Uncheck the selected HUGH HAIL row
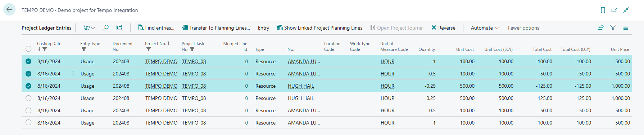Viewport: 644px width, 135px height. tap(28, 86)
